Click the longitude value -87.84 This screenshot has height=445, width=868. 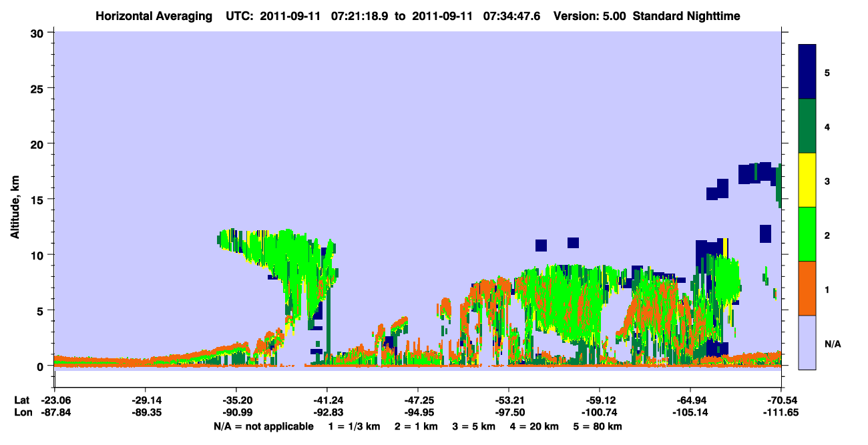point(55,413)
